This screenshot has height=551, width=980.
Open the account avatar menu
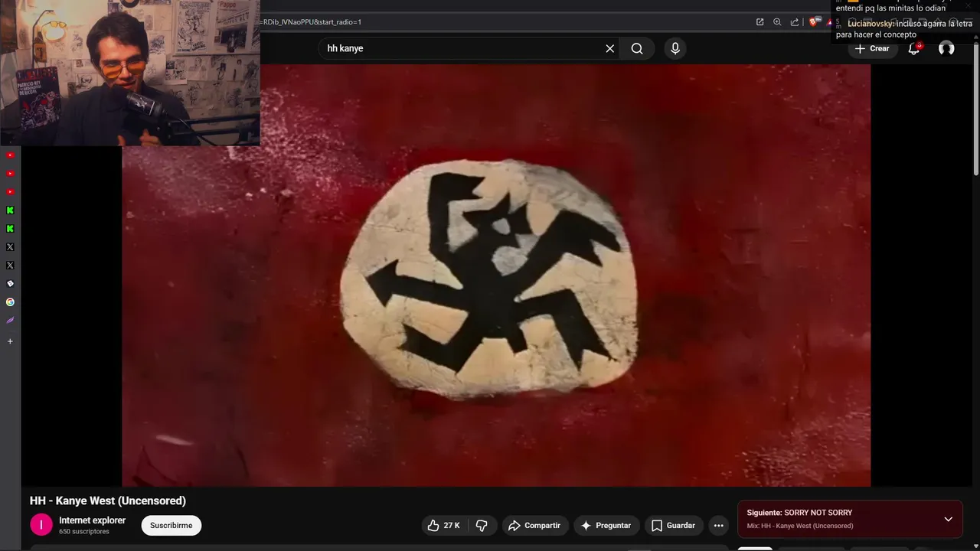[x=946, y=48]
